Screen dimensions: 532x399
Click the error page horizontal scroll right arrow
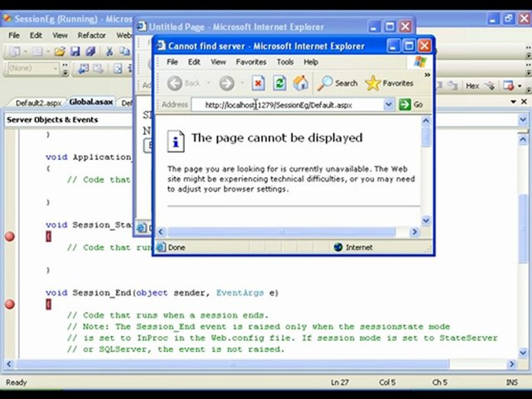coord(415,232)
